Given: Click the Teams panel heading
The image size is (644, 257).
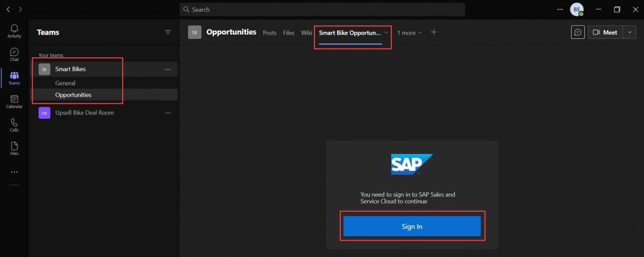Looking at the screenshot, I should (48, 33).
